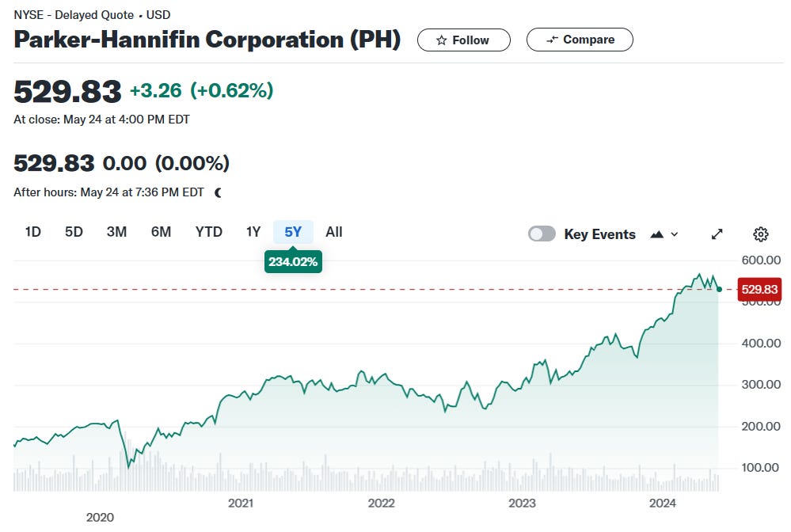Click the Parker-Hannifin Corporation (PH) title
This screenshot has height=532, width=791.
pyautogui.click(x=207, y=40)
